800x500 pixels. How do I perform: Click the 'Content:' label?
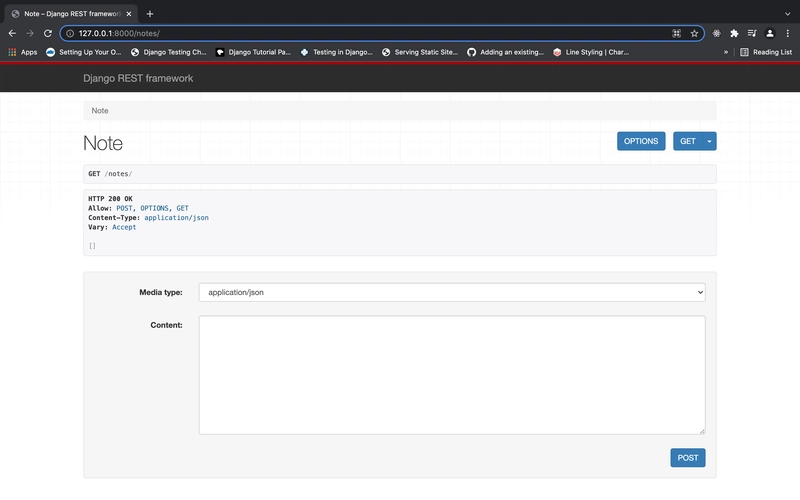coord(166,325)
